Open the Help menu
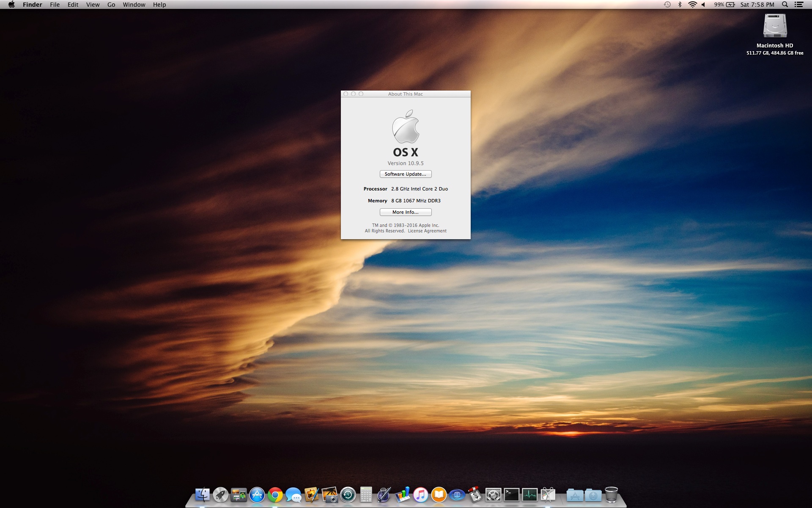 (159, 5)
